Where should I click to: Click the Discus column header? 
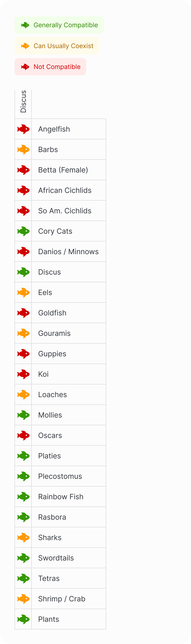point(23,102)
